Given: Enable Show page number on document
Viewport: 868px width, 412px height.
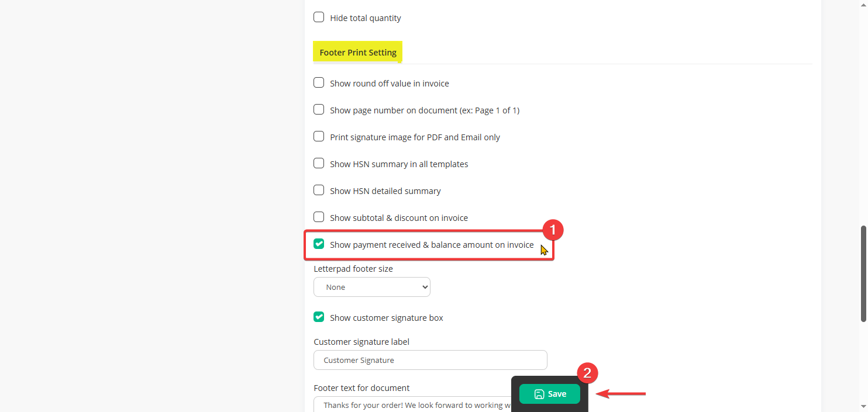Looking at the screenshot, I should tap(319, 110).
